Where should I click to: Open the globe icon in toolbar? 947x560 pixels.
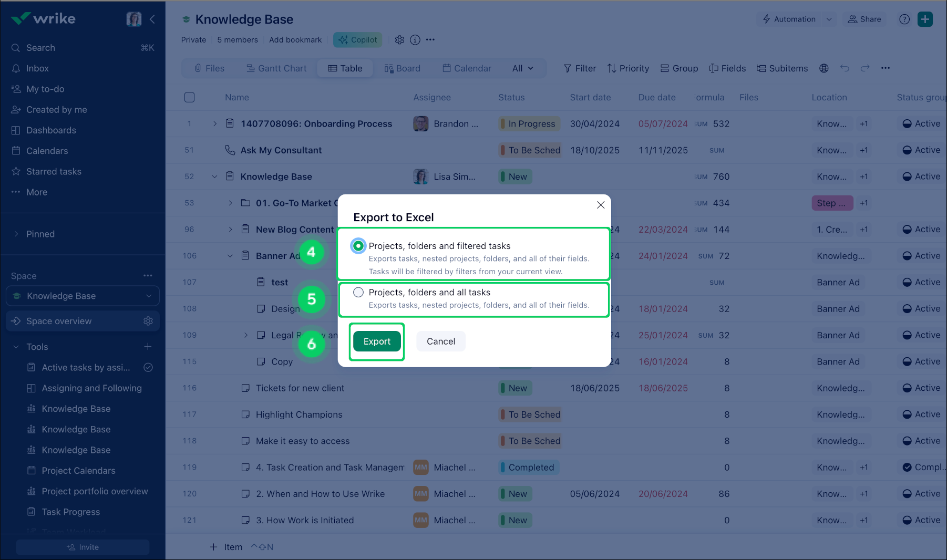coord(824,68)
